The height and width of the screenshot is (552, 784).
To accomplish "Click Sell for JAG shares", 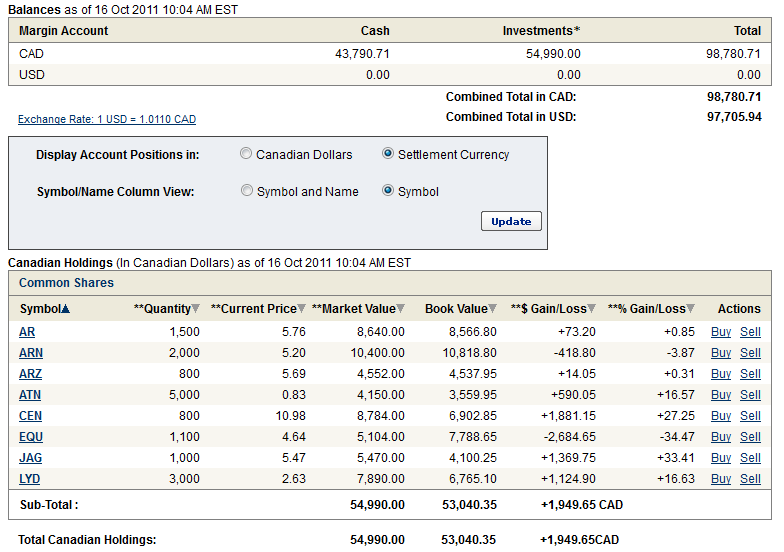I will pos(750,458).
